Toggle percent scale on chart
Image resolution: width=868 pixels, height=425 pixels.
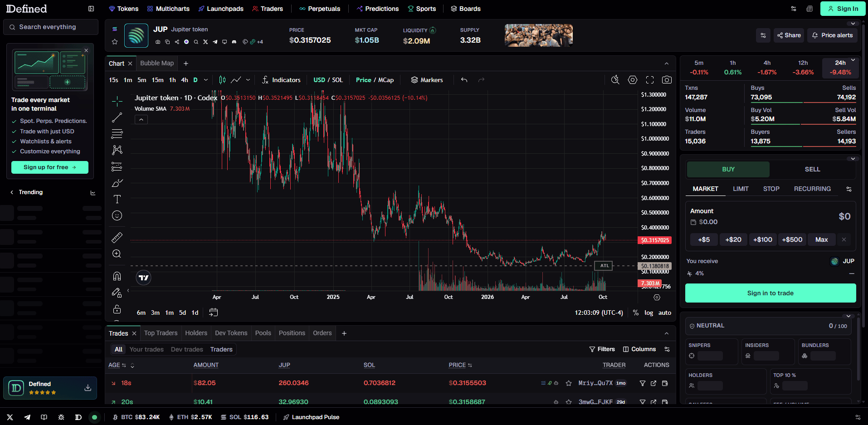[x=636, y=313]
